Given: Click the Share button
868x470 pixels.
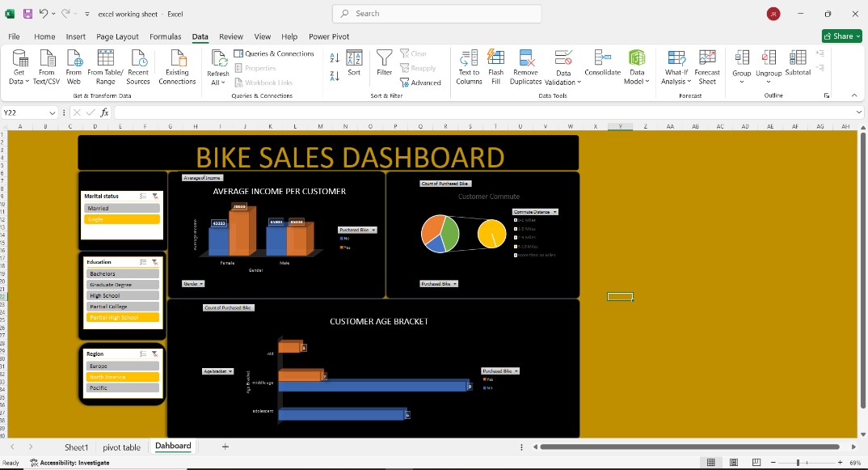Looking at the screenshot, I should pos(842,36).
